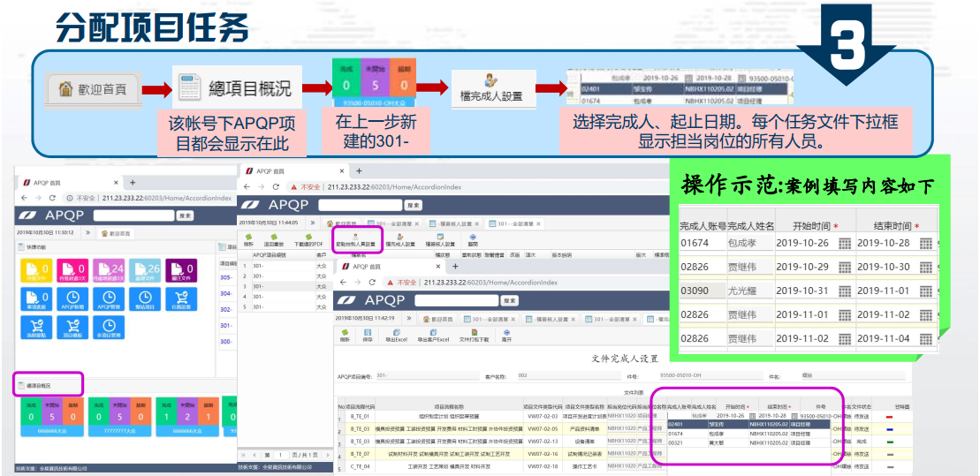The width and height of the screenshot is (980, 476).
Task: Select 01674 包成孝 from the dropdown list
Action: pyautogui.click(x=749, y=433)
